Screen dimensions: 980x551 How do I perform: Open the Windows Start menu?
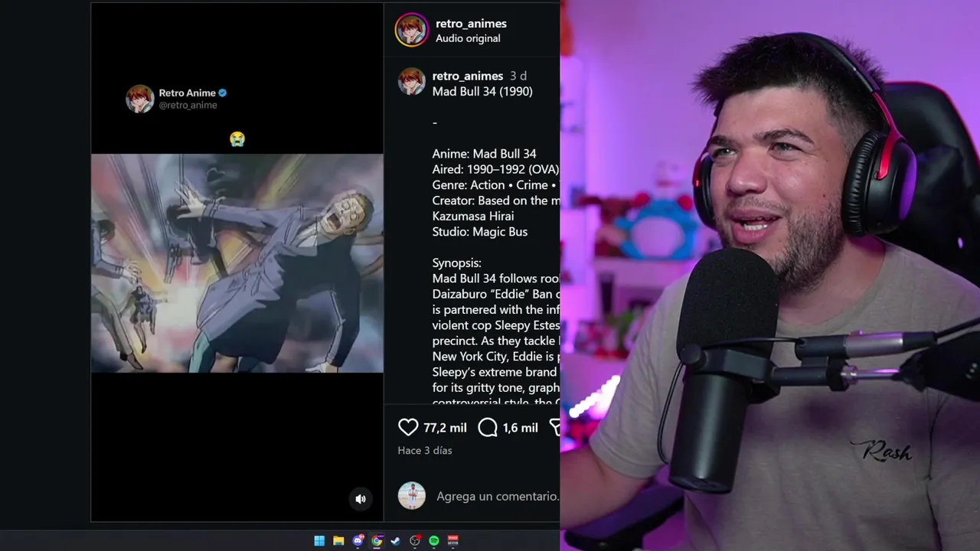coord(319,541)
